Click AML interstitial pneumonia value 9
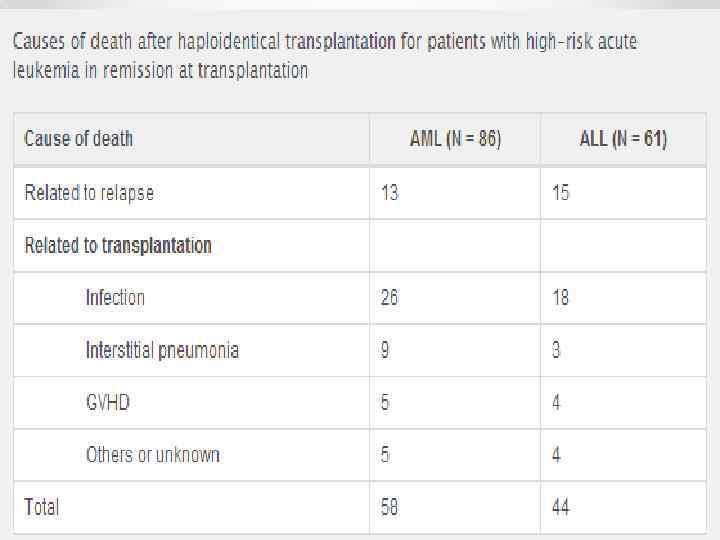 (x=386, y=350)
